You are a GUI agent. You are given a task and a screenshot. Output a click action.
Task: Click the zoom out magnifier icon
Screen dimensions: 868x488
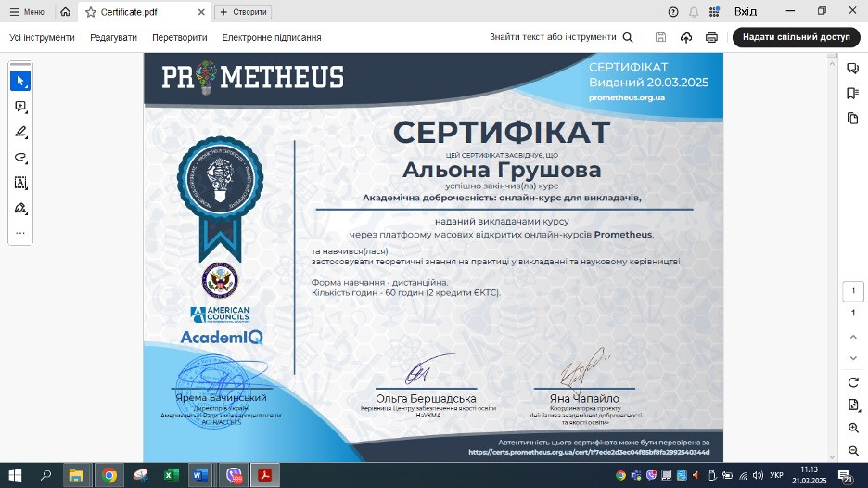(x=853, y=451)
